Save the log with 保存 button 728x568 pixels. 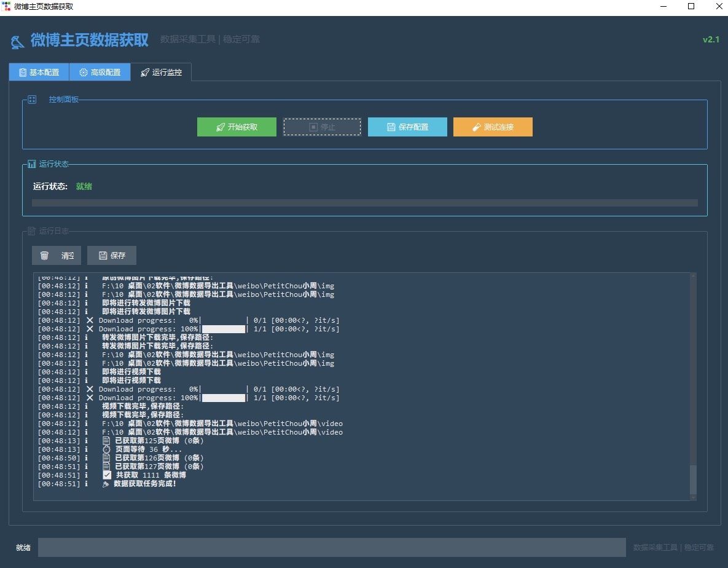(x=112, y=256)
